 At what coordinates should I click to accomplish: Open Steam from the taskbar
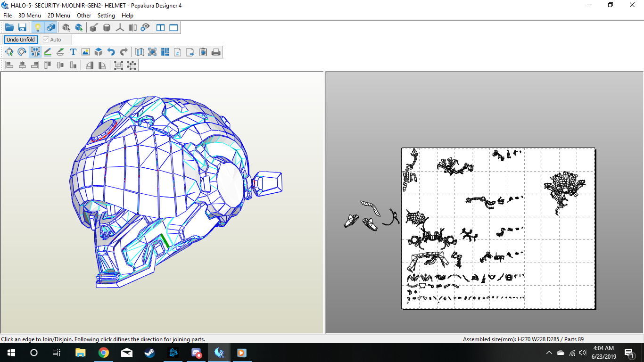tap(149, 353)
